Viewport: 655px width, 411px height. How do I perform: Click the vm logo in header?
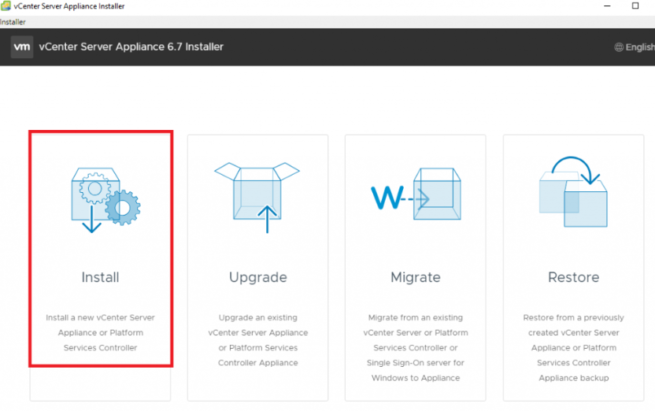click(x=22, y=47)
